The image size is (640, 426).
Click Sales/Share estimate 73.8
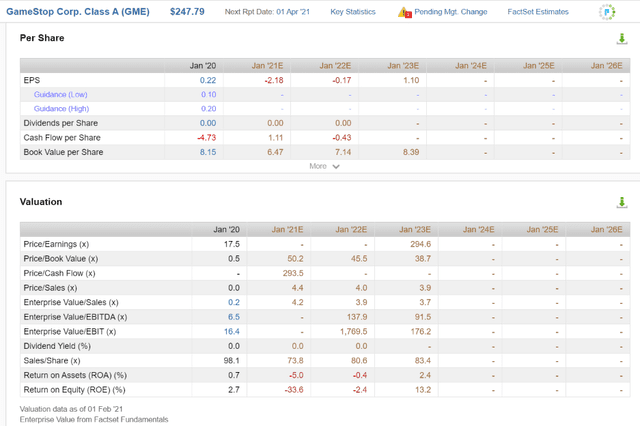click(x=296, y=361)
